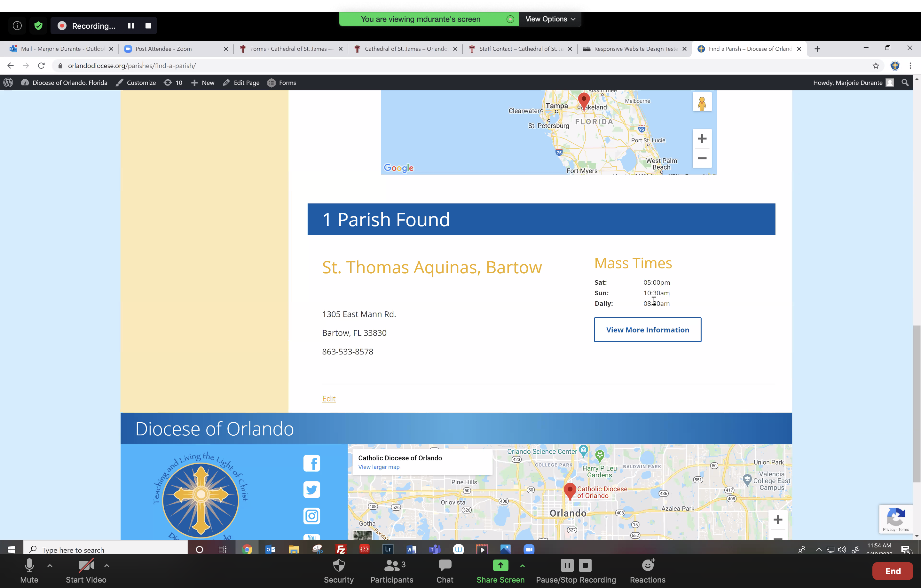The image size is (921, 588).
Task: Click the Facebook icon in the footer
Action: pos(312,463)
